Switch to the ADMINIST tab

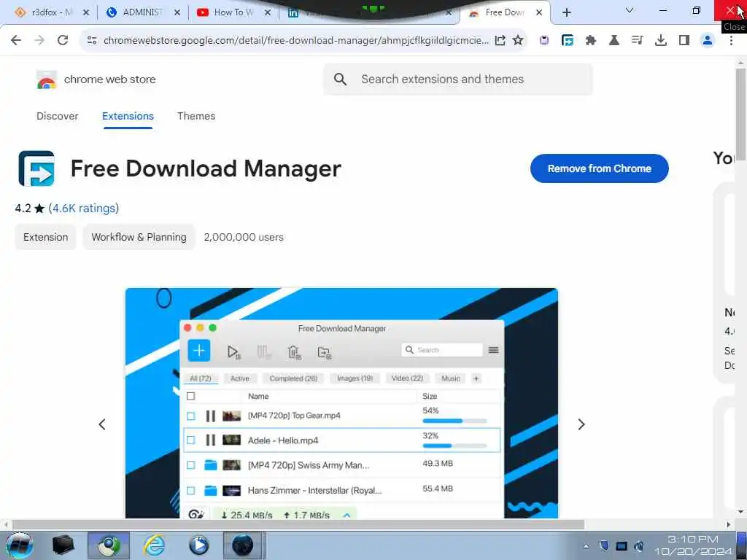pyautogui.click(x=143, y=12)
